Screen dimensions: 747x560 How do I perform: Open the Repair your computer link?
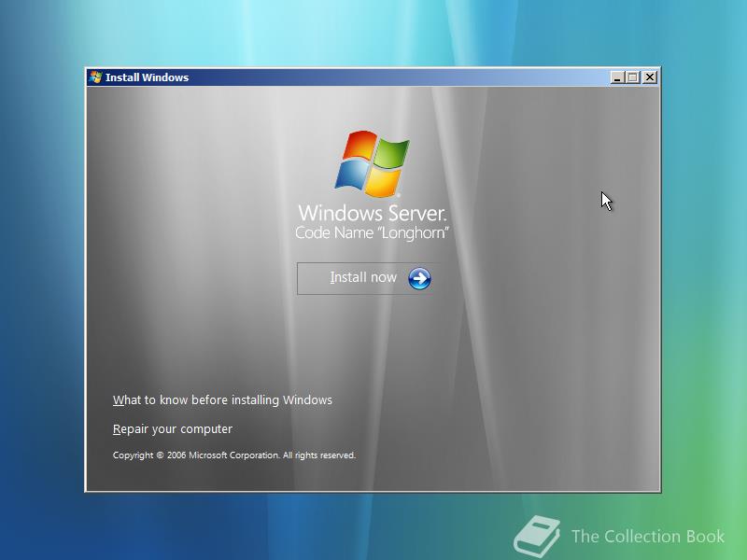173,429
